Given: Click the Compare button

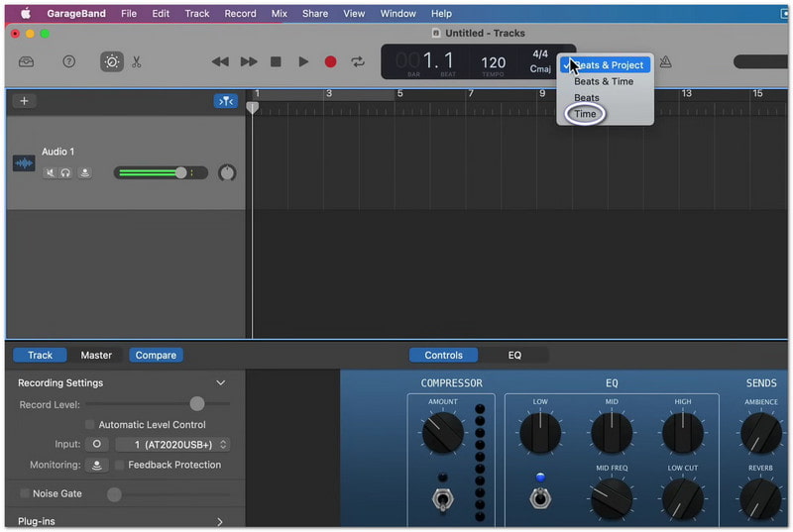Looking at the screenshot, I should [156, 356].
